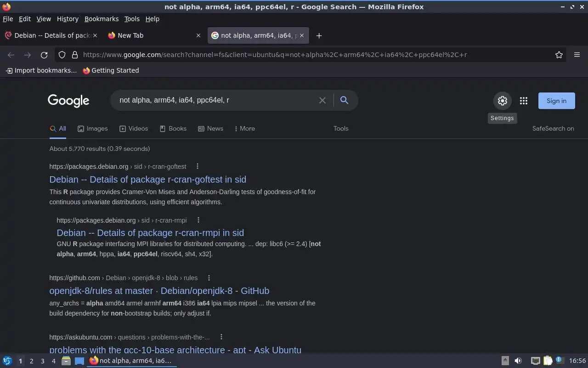Open options for r-cran-rmpi result
The image size is (588, 368).
(198, 220)
